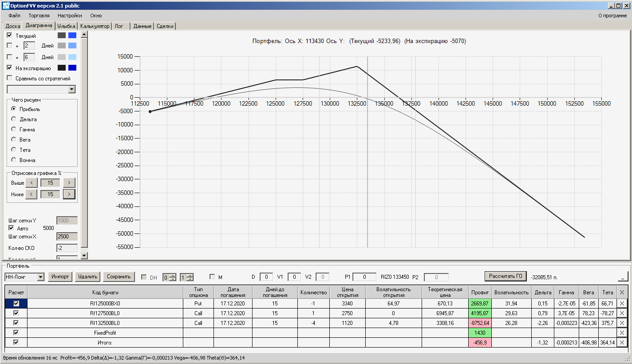632x364 pixels.
Task: Click the OptionFVV application icon in the title bar
Action: (x=5, y=5)
